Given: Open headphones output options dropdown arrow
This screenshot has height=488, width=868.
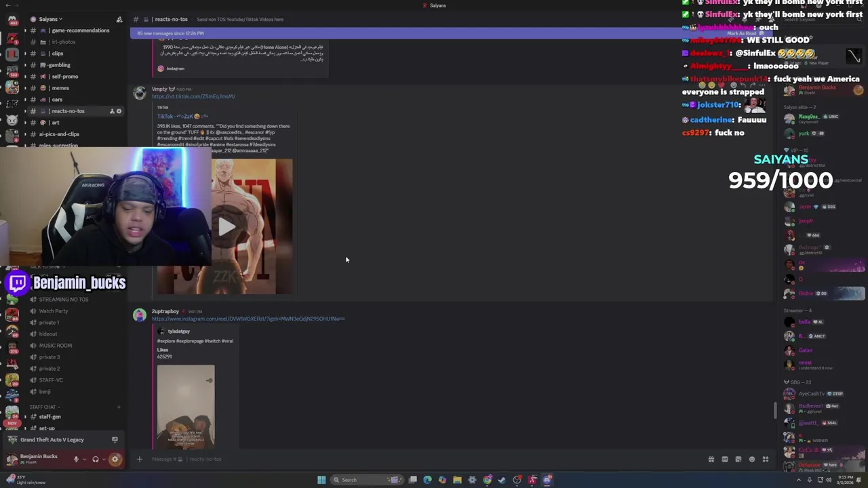Looking at the screenshot, I should (103, 460).
